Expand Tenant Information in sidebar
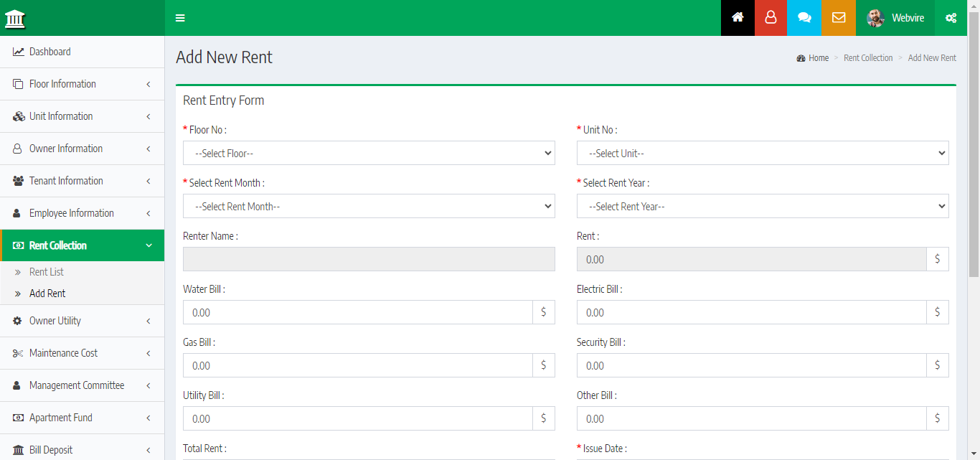Image resolution: width=980 pixels, height=460 pixels. (82, 181)
